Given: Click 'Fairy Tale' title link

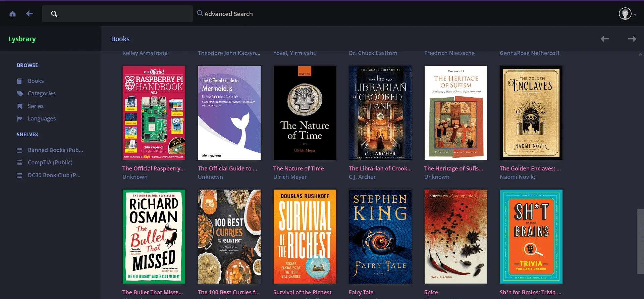Looking at the screenshot, I should [x=361, y=292].
